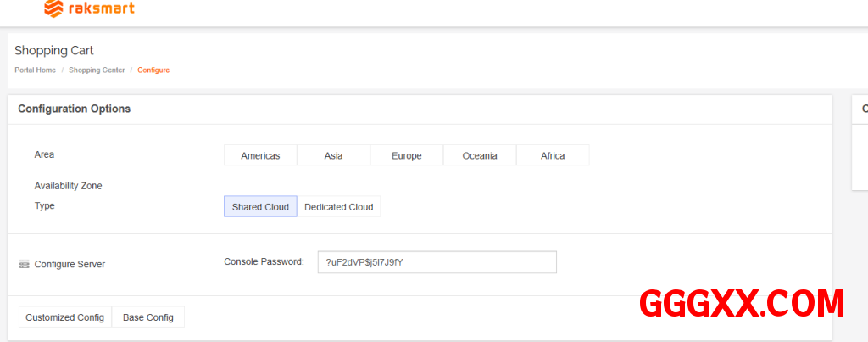Click the Configure Server icon
The image size is (868, 342).
[24, 265]
